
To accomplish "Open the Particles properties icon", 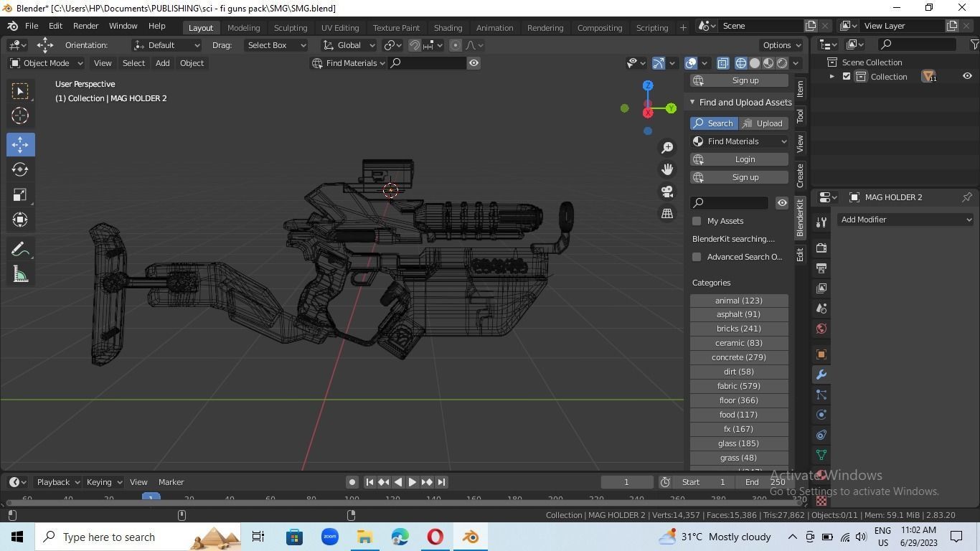I will 821,395.
